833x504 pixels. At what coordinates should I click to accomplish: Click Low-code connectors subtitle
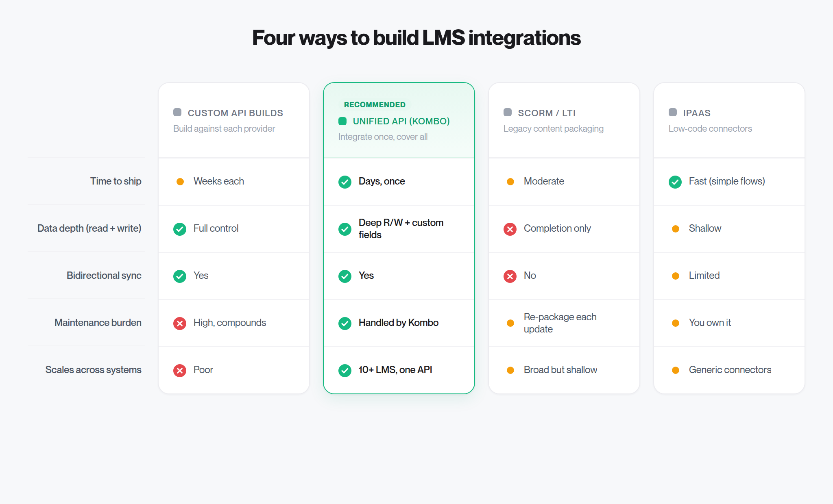point(710,129)
